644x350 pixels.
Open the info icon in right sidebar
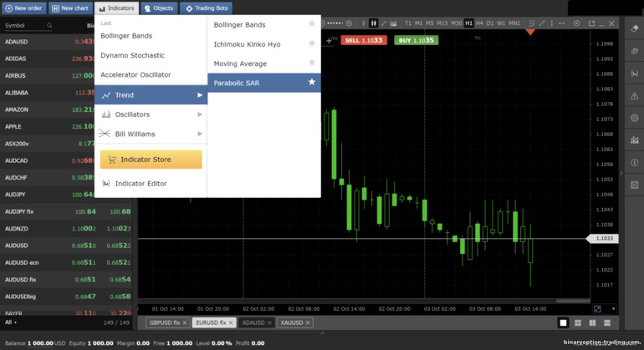coord(635,163)
